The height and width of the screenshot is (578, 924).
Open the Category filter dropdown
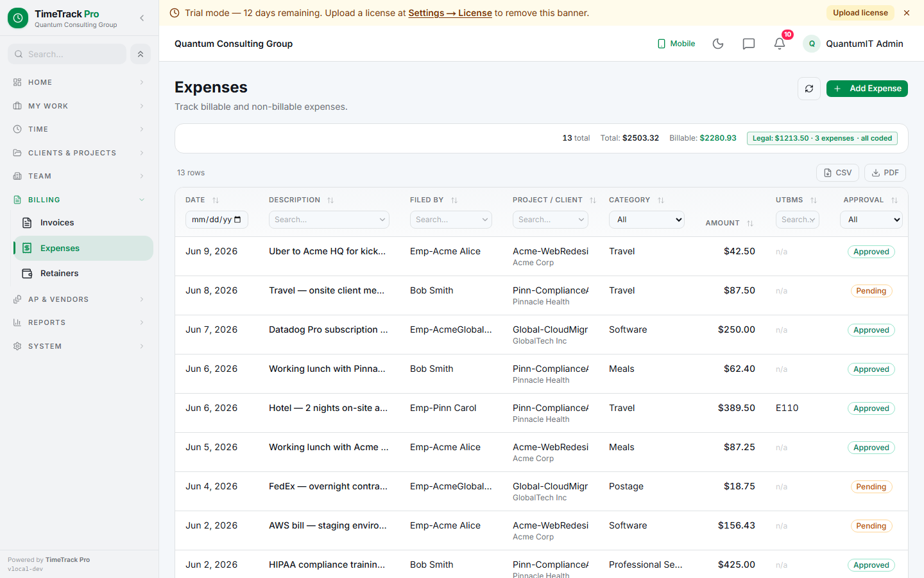tap(647, 220)
